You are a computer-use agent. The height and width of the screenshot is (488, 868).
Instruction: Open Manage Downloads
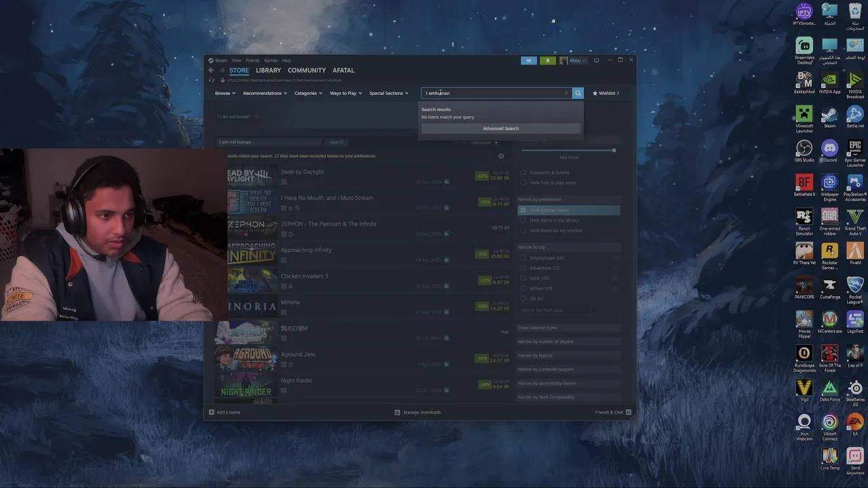pyautogui.click(x=418, y=412)
